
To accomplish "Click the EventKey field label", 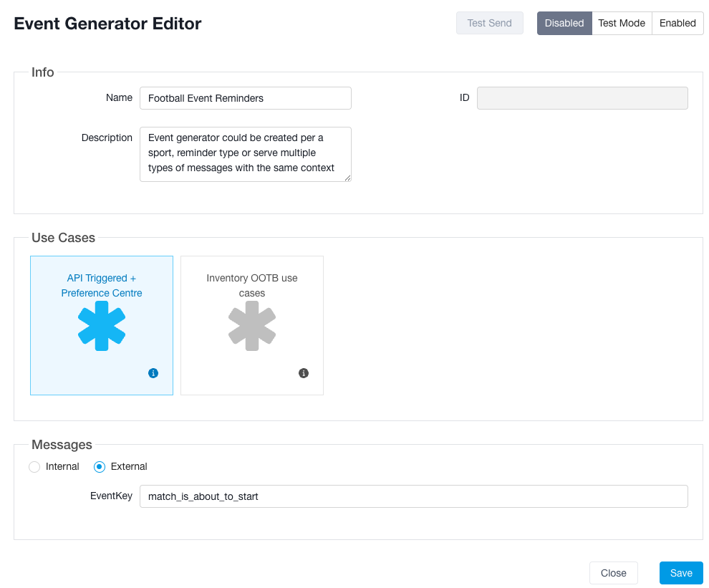I will point(111,496).
